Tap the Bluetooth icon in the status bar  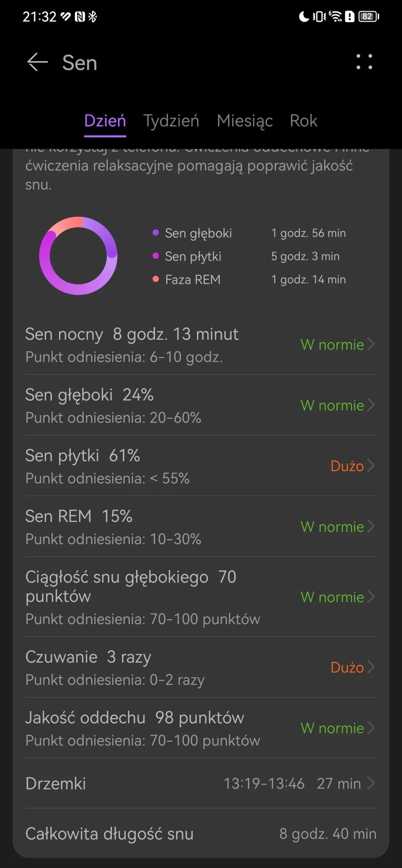click(92, 16)
